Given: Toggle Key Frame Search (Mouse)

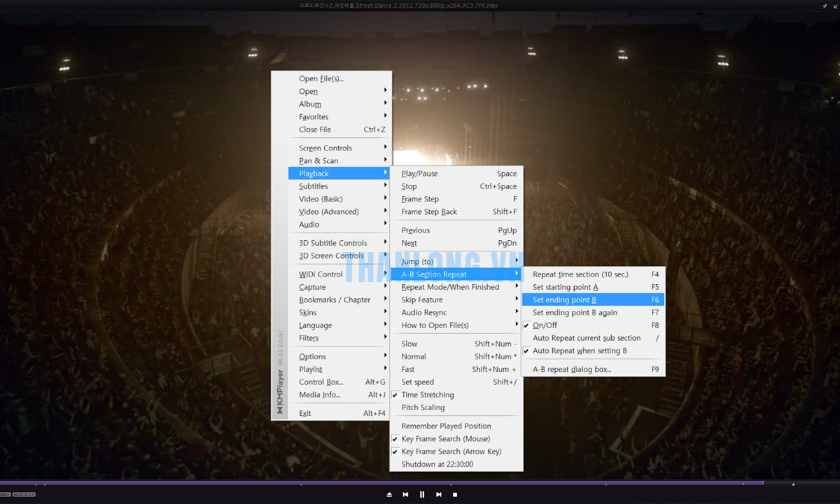Looking at the screenshot, I should point(445,439).
